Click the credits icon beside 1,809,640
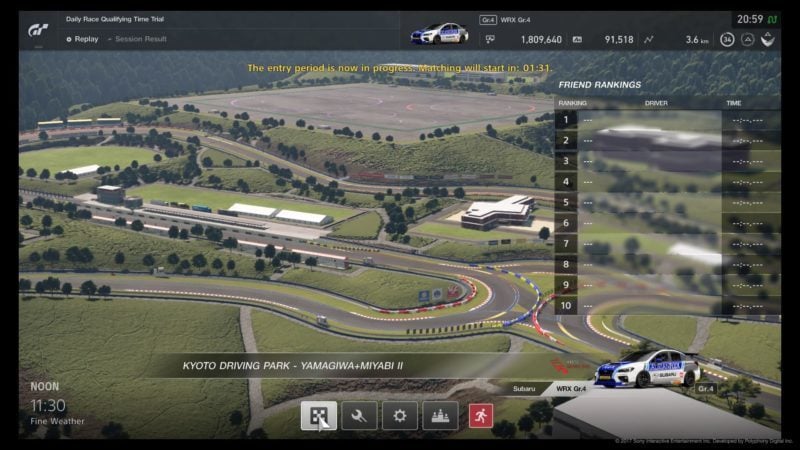The width and height of the screenshot is (800, 450). pos(490,39)
